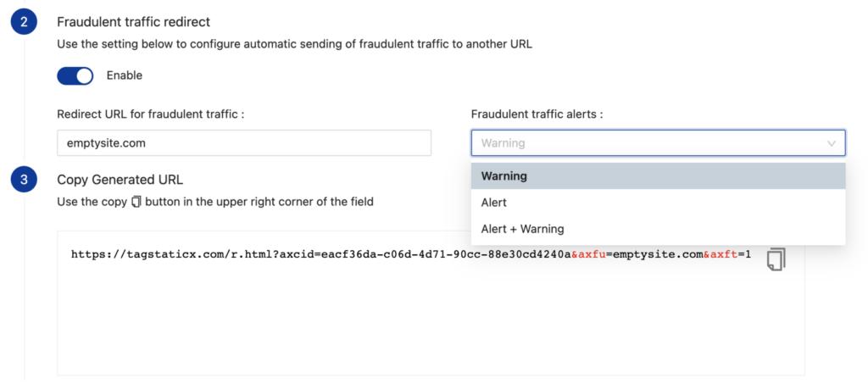This screenshot has width=868, height=384.
Task: Click the step 2 number badge
Action: click(x=24, y=22)
